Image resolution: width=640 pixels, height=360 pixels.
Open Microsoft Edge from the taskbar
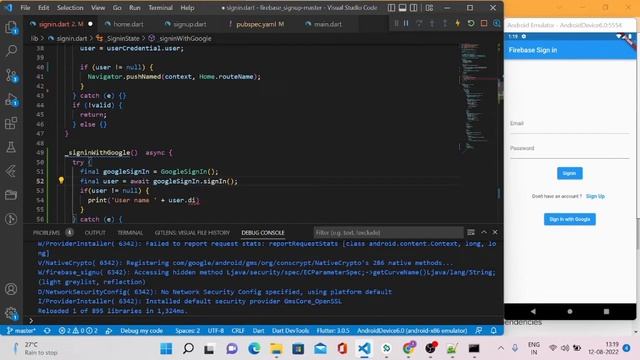254,349
